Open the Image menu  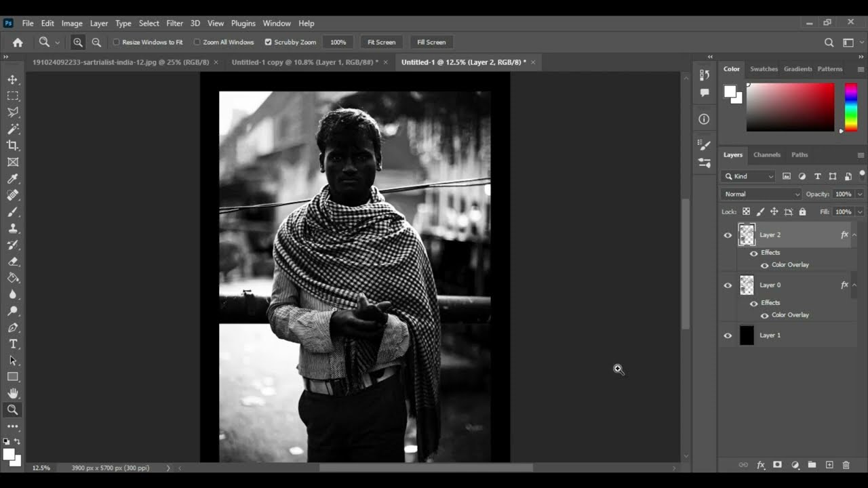[72, 23]
